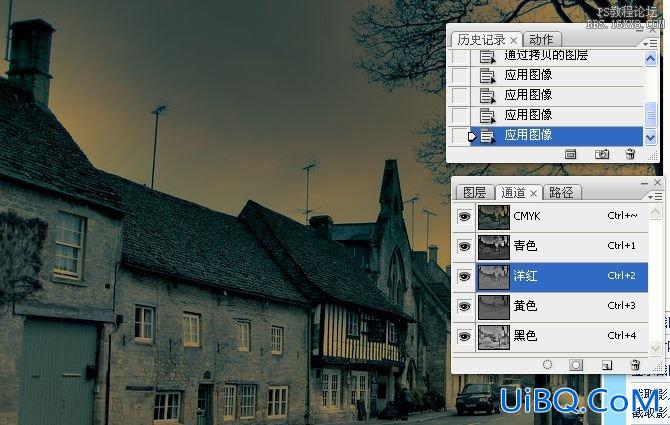670x425 pixels.
Task: Click the Ctrl+~ shortcut text
Action: click(622, 216)
